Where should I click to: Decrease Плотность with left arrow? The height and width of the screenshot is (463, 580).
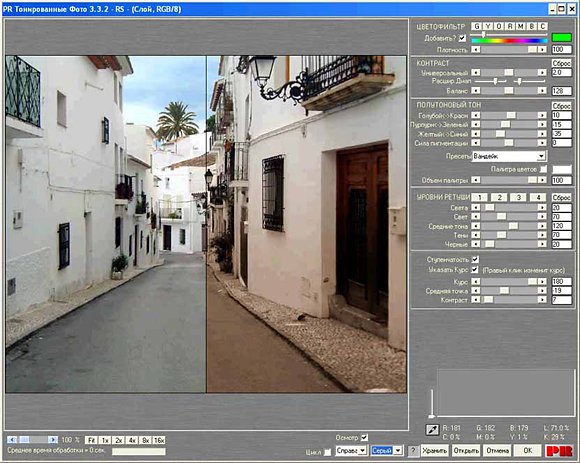[x=476, y=50]
